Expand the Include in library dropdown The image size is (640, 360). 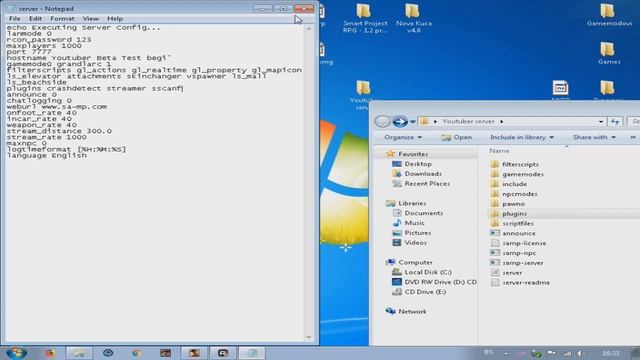click(522, 138)
